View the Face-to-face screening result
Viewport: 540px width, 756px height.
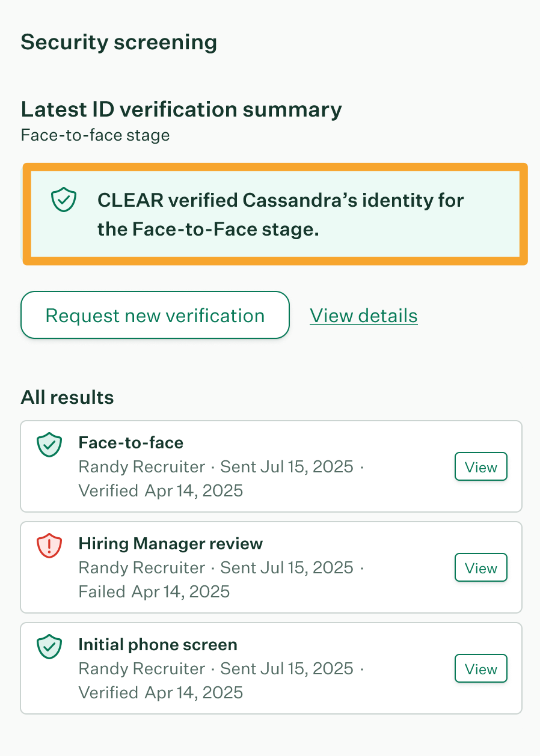480,466
